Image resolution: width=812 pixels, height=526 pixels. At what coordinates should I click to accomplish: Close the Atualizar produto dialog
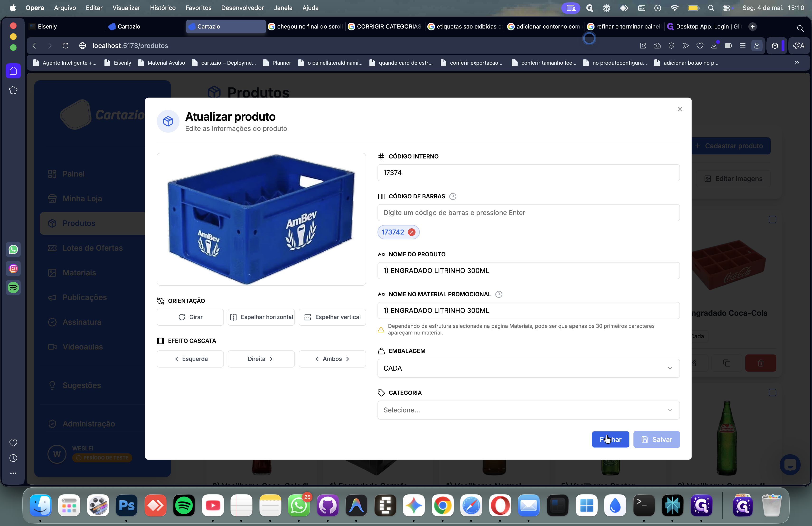pyautogui.click(x=680, y=109)
